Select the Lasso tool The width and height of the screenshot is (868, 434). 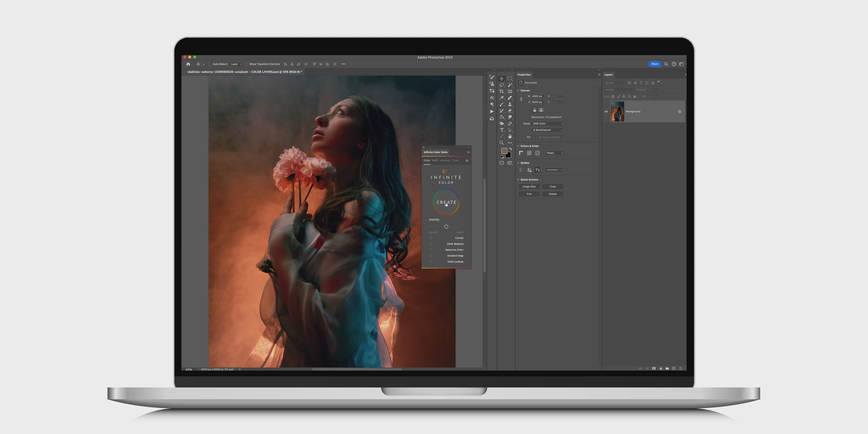tap(502, 85)
